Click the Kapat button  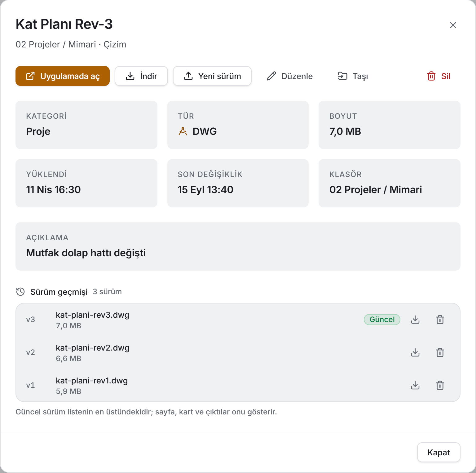pos(439,452)
